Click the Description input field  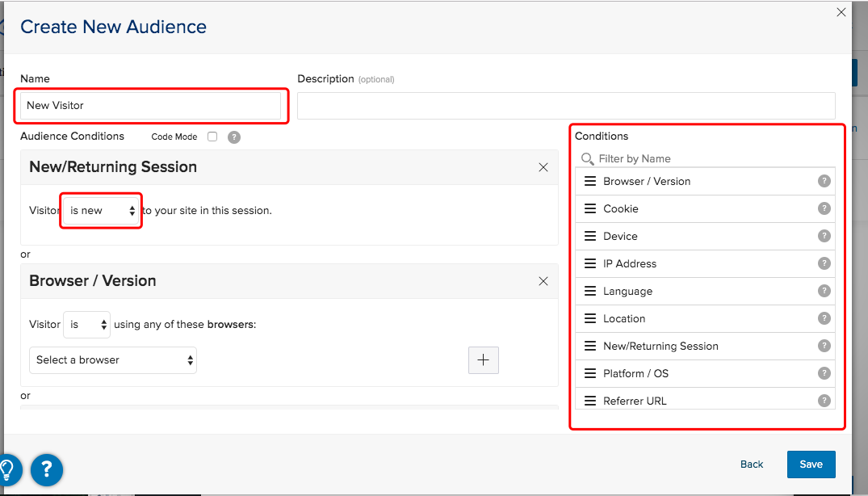click(566, 106)
